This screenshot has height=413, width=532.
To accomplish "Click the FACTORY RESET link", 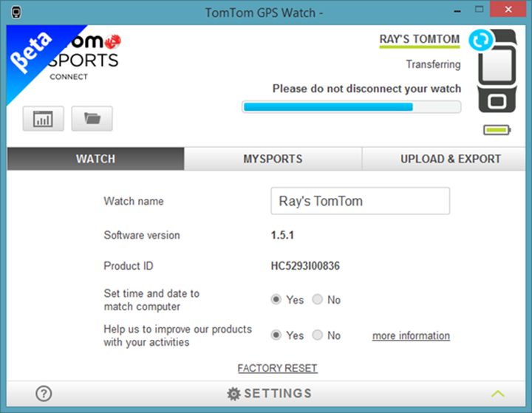I will tap(278, 368).
